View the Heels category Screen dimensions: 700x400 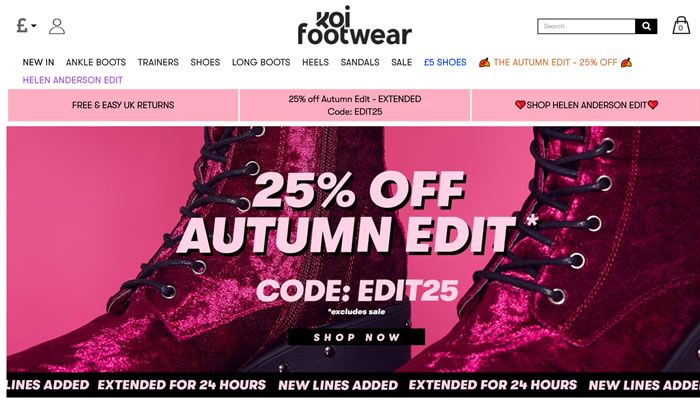[316, 62]
